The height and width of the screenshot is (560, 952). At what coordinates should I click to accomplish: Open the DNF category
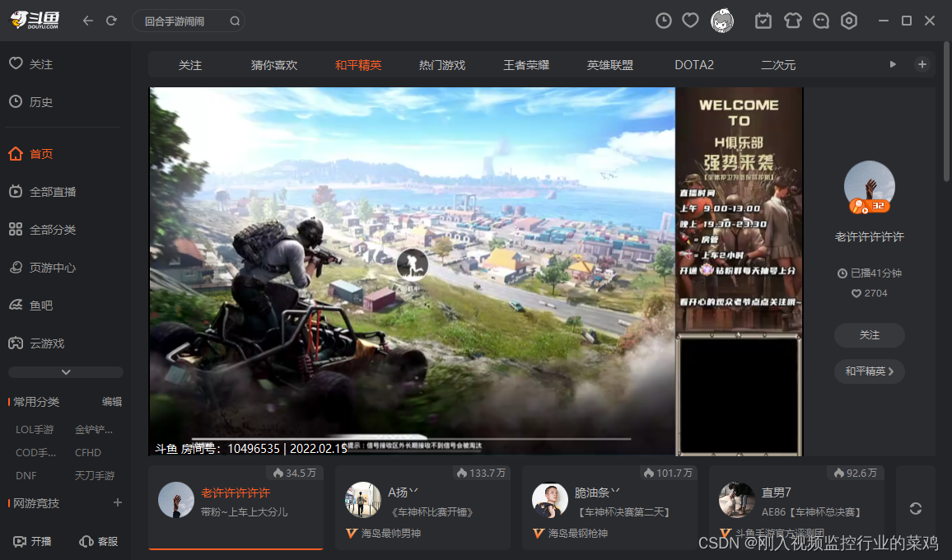26,475
